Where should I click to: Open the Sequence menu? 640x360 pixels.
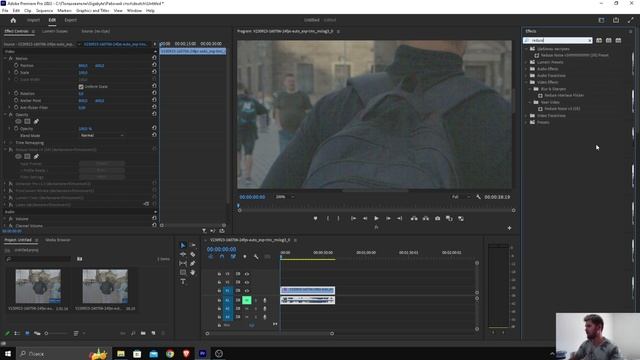click(44, 11)
